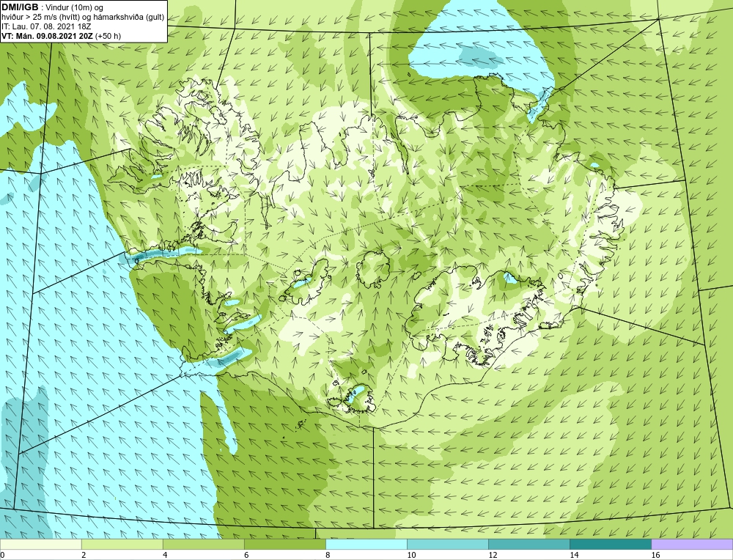This screenshot has height=560, width=733.
Task: Click the legend scale label '4'
Action: tap(165, 556)
